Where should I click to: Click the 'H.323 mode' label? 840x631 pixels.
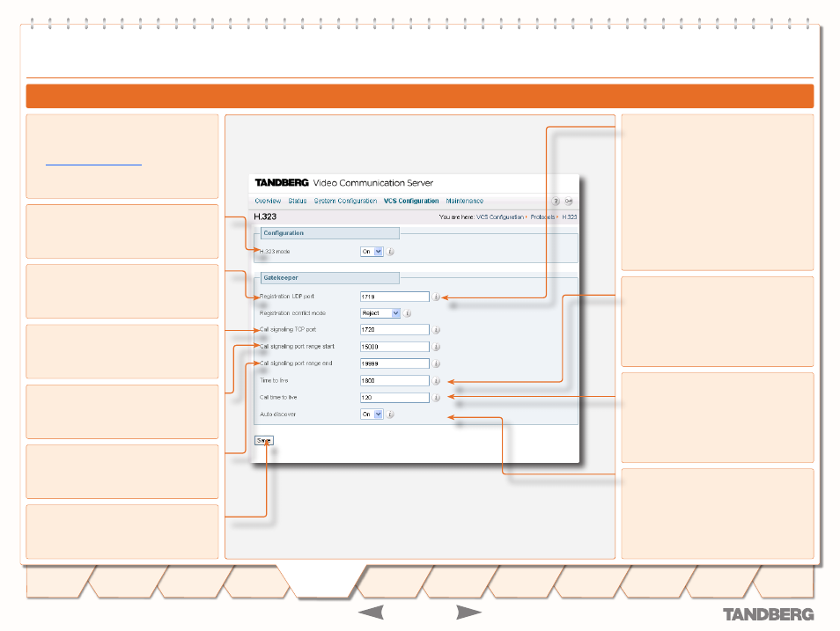[275, 251]
